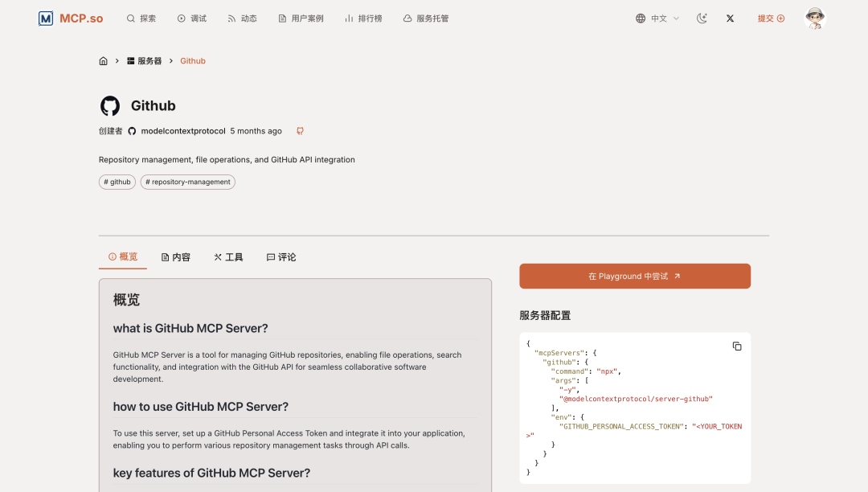Open the X (Twitter) icon link
This screenshot has height=492, width=868.
pyautogui.click(x=730, y=18)
